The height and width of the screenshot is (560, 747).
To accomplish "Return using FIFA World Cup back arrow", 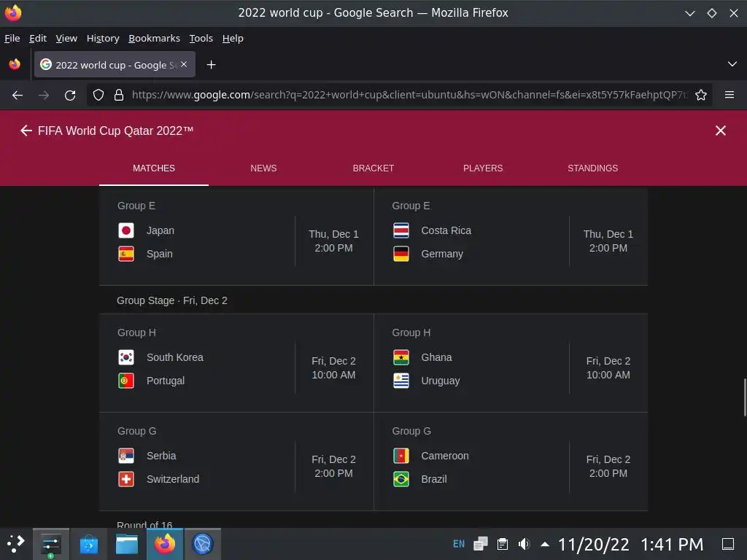I will click(x=26, y=131).
